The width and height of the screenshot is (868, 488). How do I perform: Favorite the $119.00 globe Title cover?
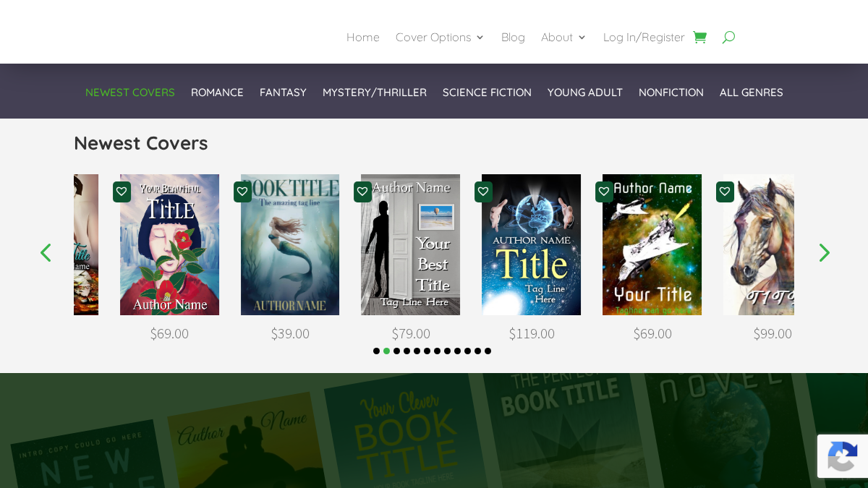(x=483, y=192)
